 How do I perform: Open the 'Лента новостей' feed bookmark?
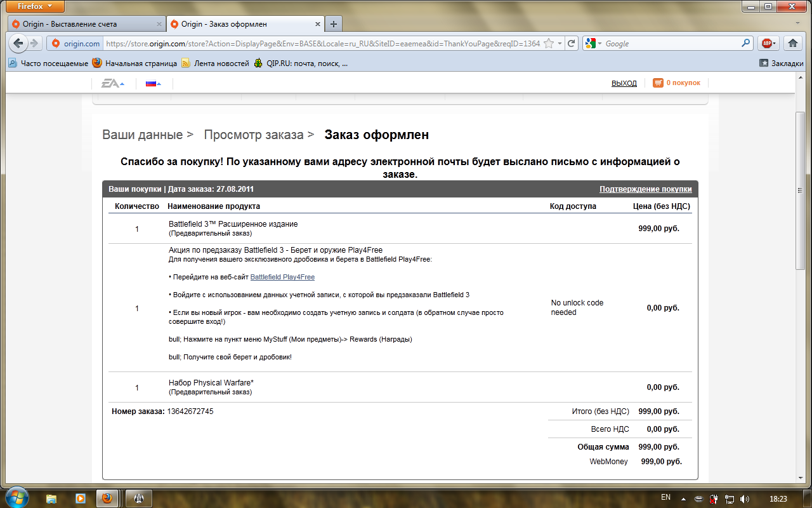point(215,63)
